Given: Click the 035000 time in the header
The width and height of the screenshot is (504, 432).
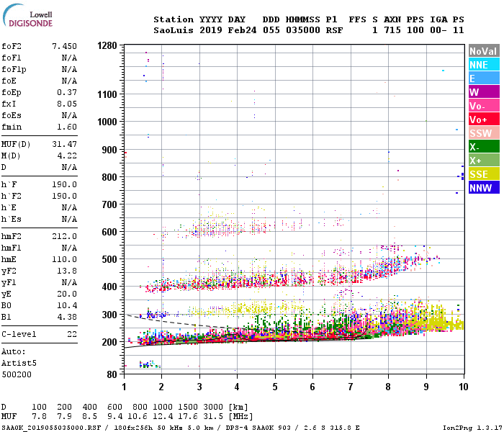Looking at the screenshot, I should coord(303,30).
